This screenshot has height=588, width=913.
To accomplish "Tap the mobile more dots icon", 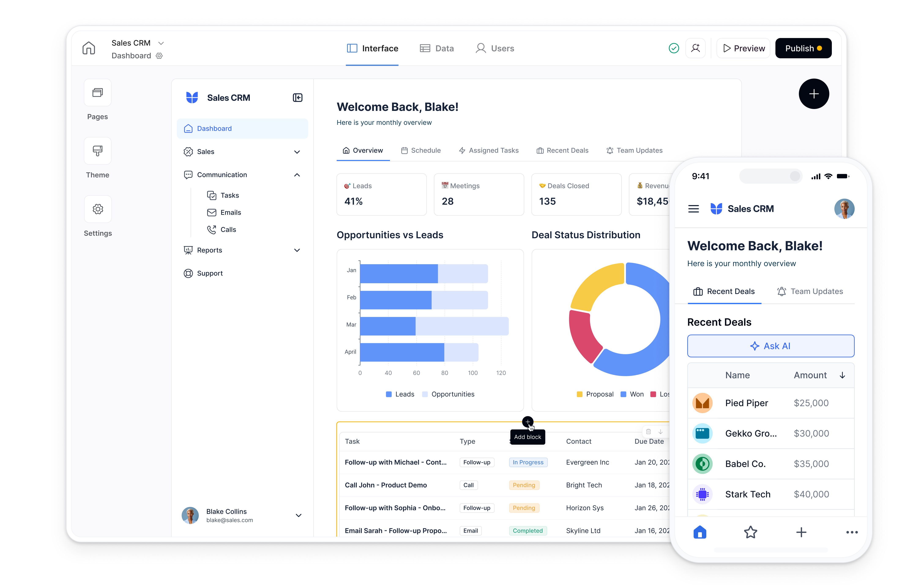I will click(852, 532).
